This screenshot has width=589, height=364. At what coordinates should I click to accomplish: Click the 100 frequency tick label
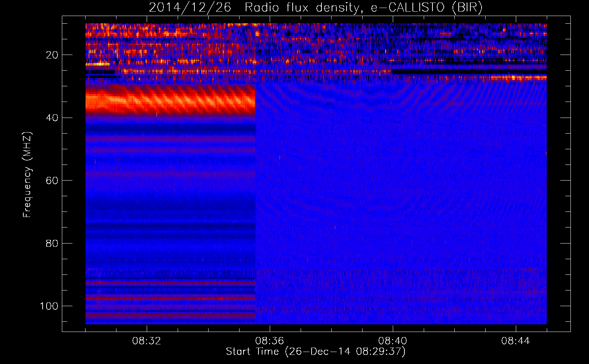49,306
